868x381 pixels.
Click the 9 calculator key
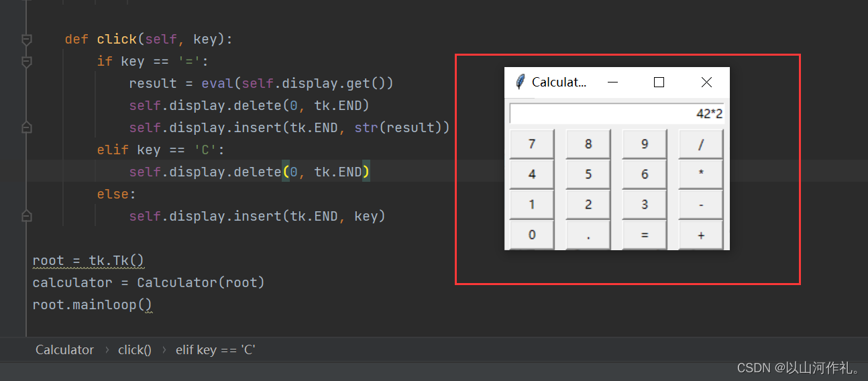click(x=645, y=144)
